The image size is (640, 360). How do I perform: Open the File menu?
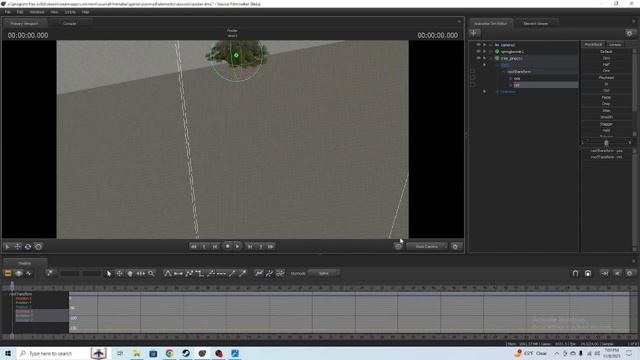point(8,12)
